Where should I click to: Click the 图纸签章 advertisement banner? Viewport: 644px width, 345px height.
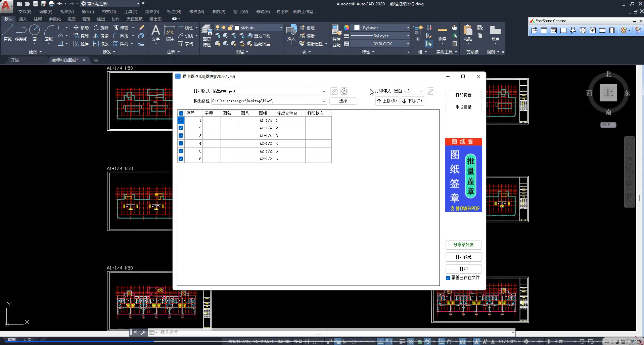click(x=463, y=175)
